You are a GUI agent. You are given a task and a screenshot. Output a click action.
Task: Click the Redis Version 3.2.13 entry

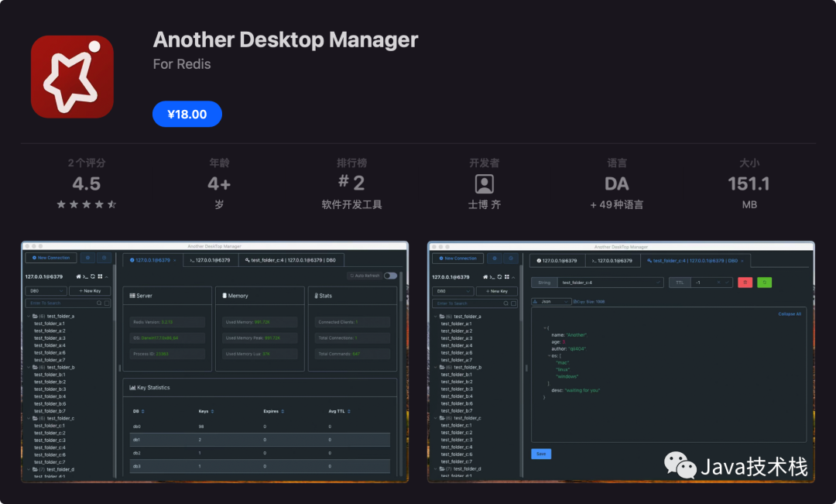pyautogui.click(x=167, y=322)
